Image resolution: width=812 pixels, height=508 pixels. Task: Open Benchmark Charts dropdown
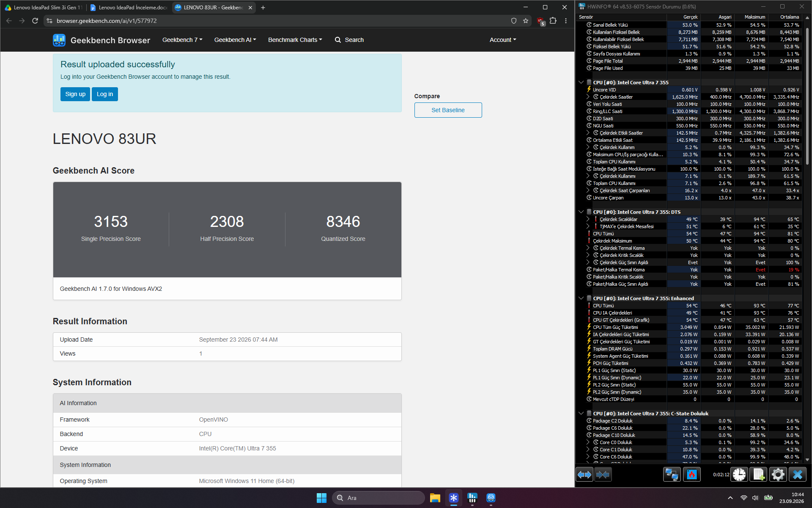click(295, 40)
